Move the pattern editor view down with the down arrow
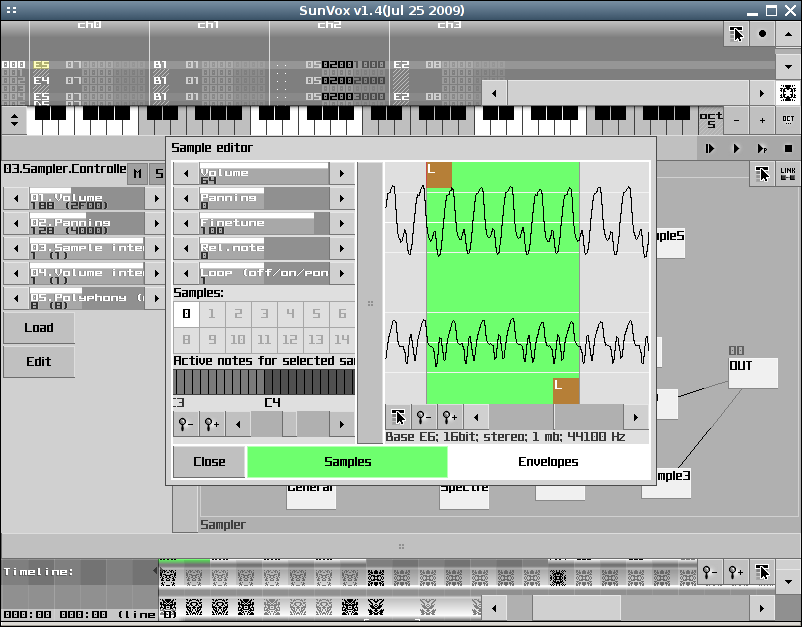 [x=788, y=67]
